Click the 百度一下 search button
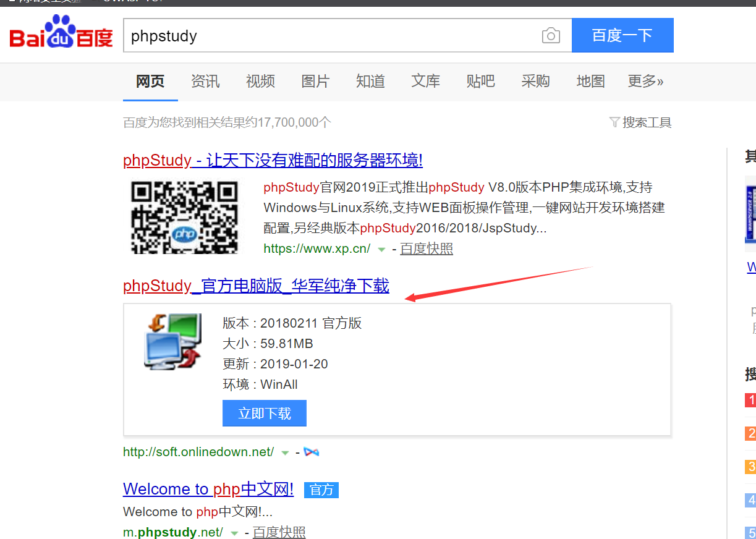 tap(622, 35)
